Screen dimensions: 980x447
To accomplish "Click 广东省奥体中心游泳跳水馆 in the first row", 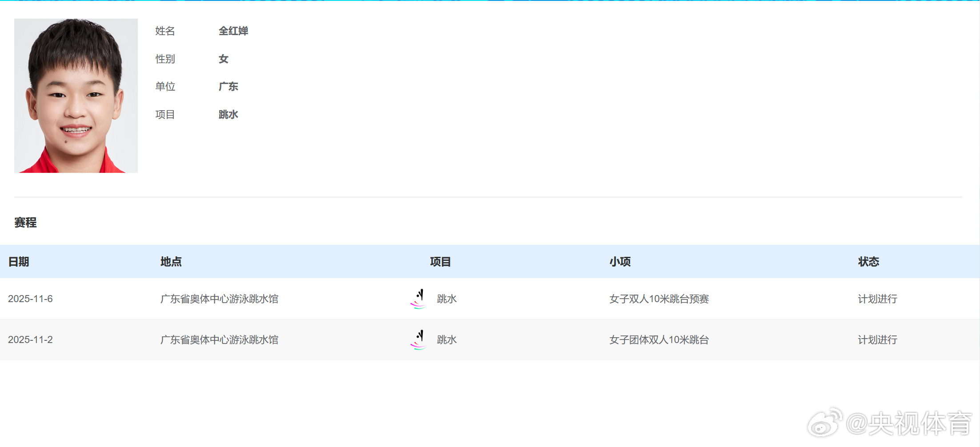I will point(219,299).
